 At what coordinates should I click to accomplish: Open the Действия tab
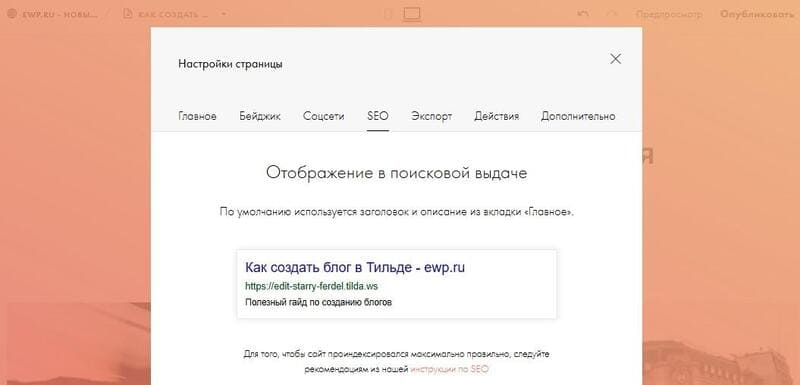point(496,116)
